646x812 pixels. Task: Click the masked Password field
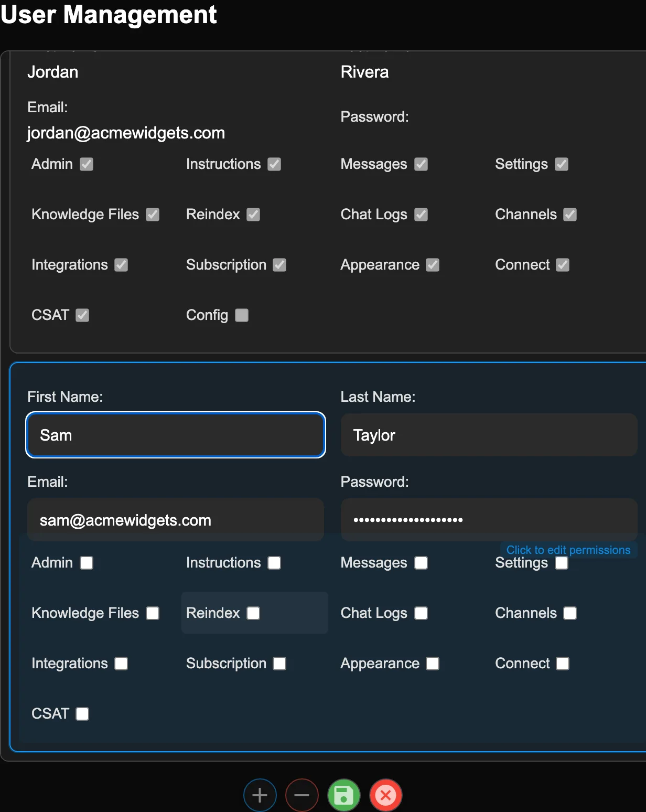489,520
